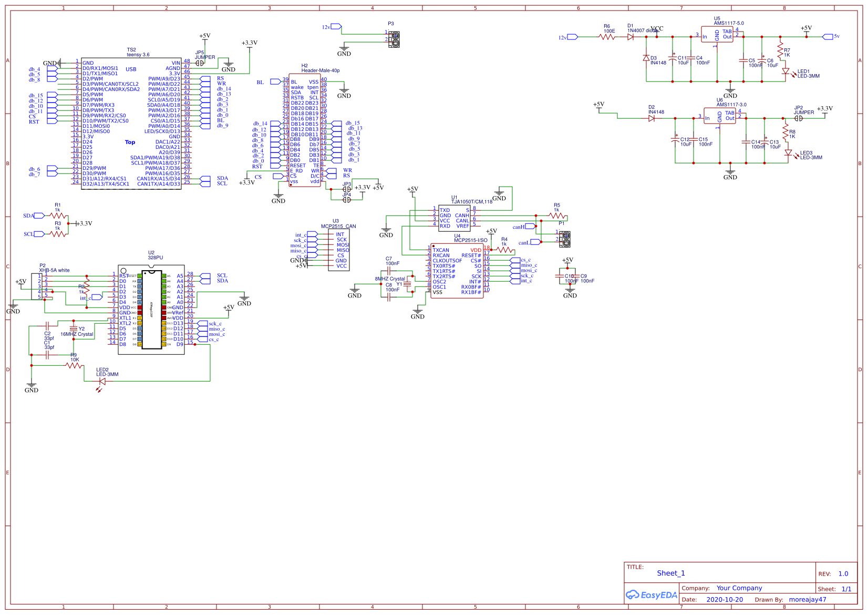Viewport: 868px width, 615px height.
Task: Click the Your Company text in title block
Action: click(739, 588)
